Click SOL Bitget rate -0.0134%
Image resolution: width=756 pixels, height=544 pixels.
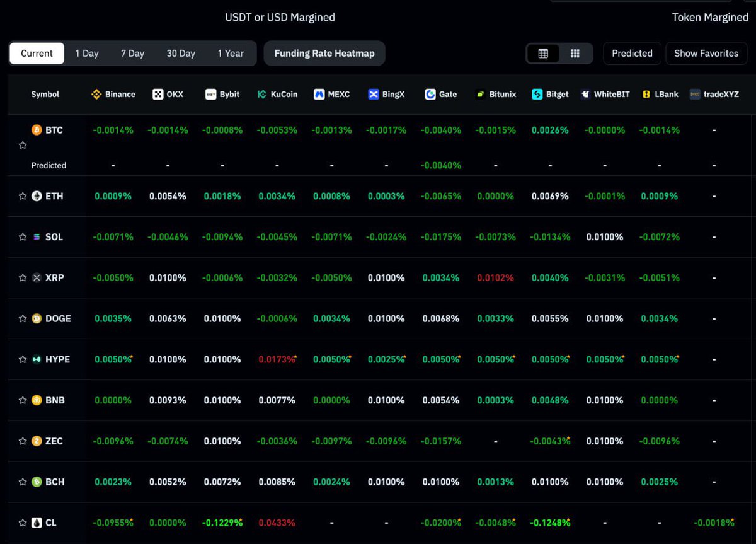[x=550, y=237]
